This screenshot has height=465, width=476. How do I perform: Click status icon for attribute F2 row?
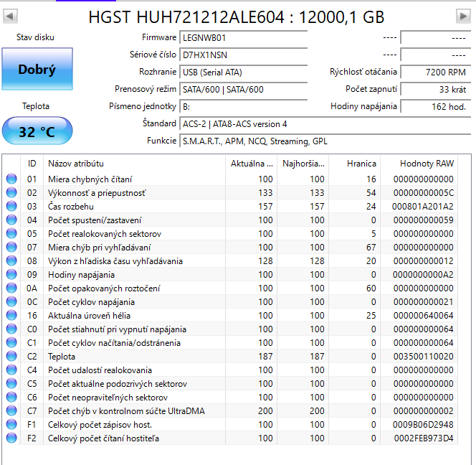11,438
